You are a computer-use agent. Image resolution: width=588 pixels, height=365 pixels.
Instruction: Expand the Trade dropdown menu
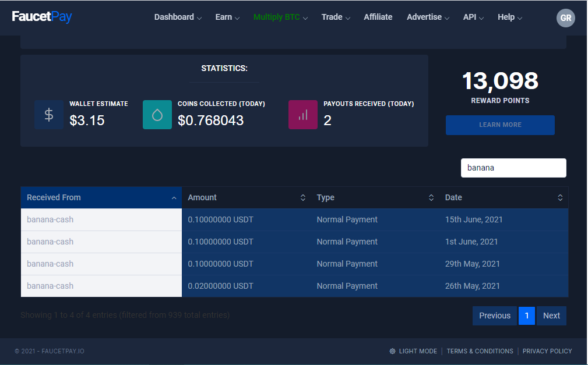pyautogui.click(x=336, y=17)
